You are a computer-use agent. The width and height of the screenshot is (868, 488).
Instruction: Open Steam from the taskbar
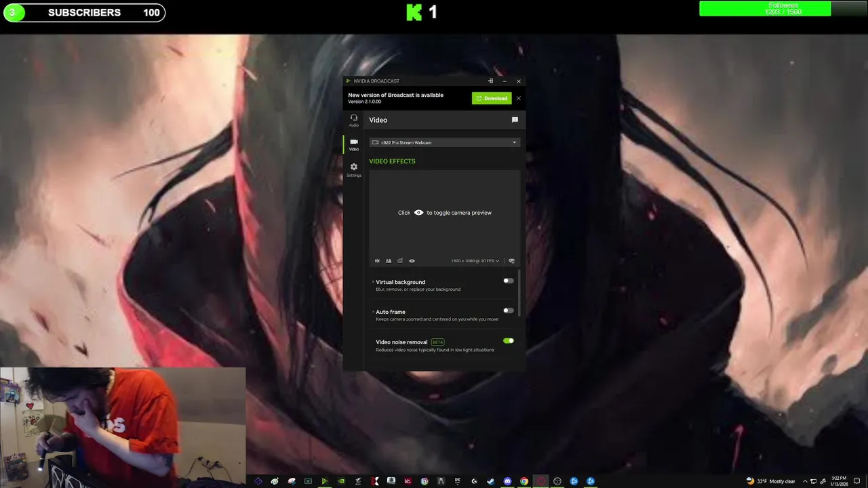491,481
